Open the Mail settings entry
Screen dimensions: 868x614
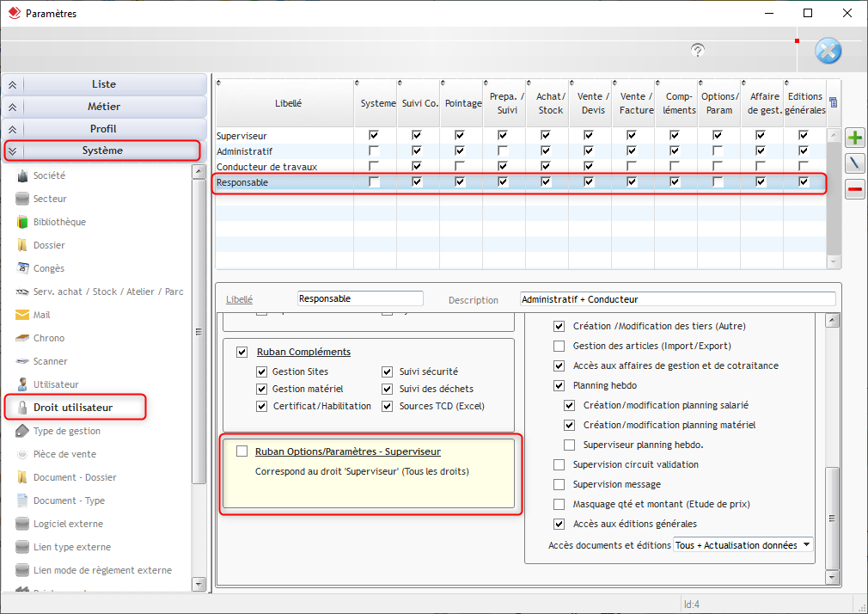pyautogui.click(x=41, y=315)
